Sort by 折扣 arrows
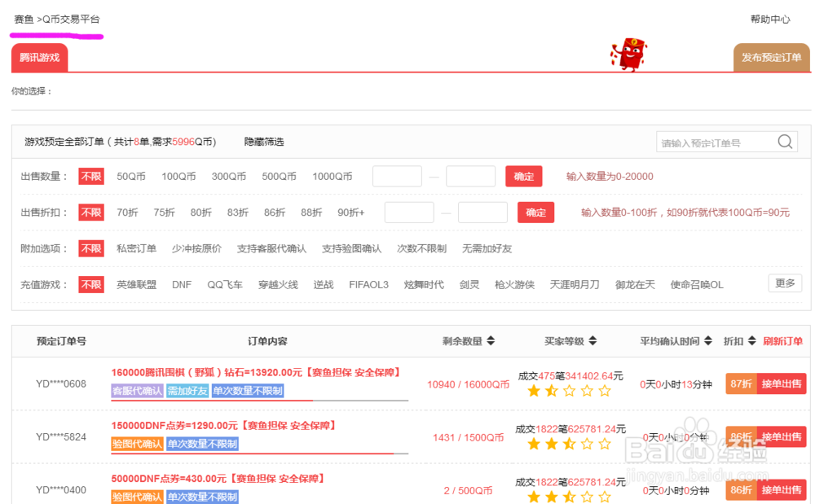The width and height of the screenshot is (815, 504). pos(752,341)
